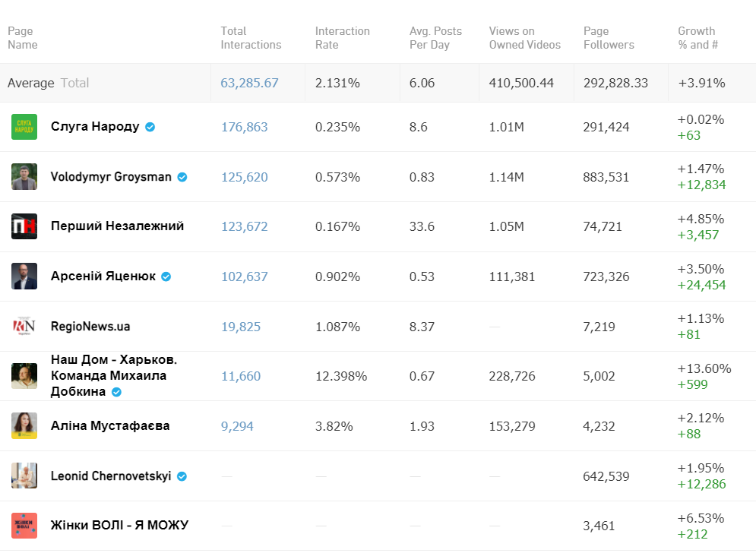Open the 125,620 interactions link
Image resolution: width=756 pixels, height=553 pixels.
pos(244,177)
